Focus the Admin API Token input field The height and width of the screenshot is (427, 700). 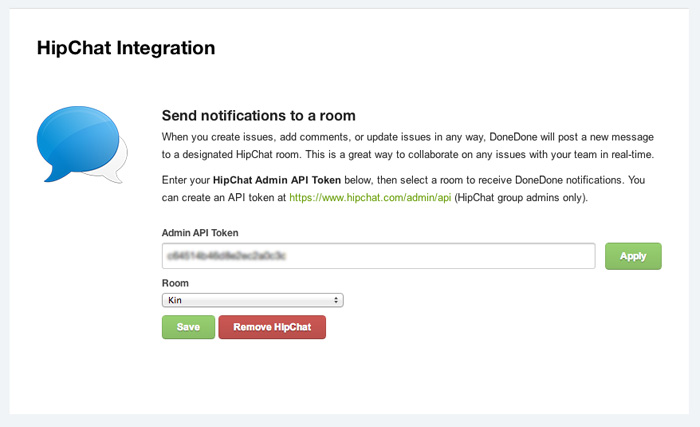(379, 256)
